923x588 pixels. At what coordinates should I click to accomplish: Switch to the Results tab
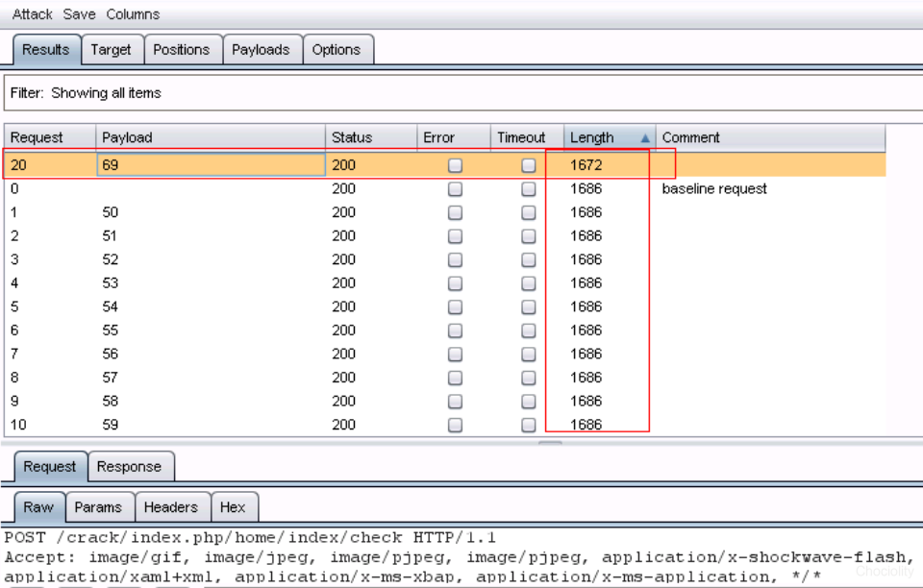coord(46,50)
